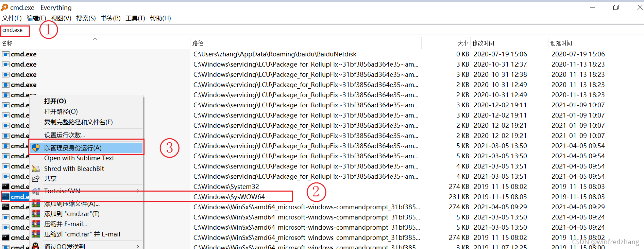Open the 工具(T) menu
This screenshot has height=249, width=644.
pyautogui.click(x=135, y=18)
